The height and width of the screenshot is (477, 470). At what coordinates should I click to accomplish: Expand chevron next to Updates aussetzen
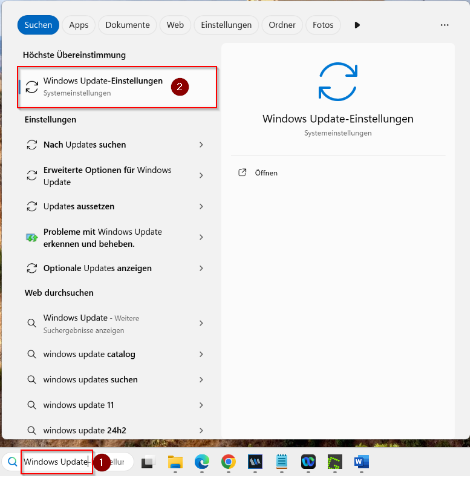(201, 207)
